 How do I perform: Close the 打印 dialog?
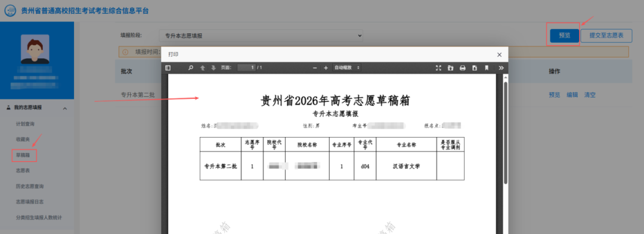pyautogui.click(x=500, y=55)
